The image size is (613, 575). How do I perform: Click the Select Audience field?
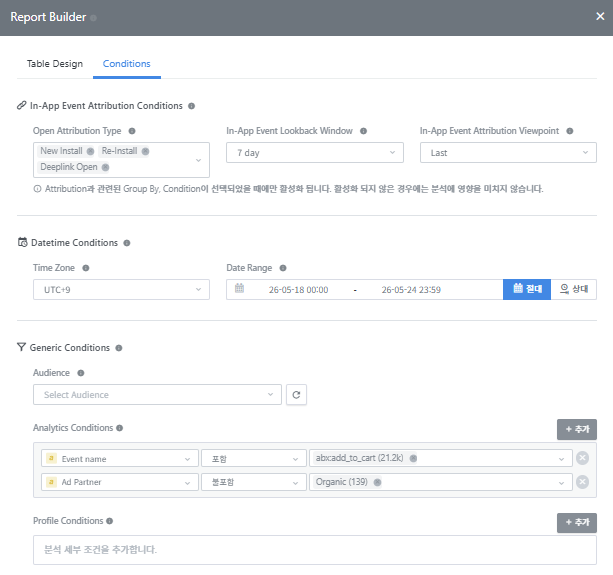tap(157, 395)
